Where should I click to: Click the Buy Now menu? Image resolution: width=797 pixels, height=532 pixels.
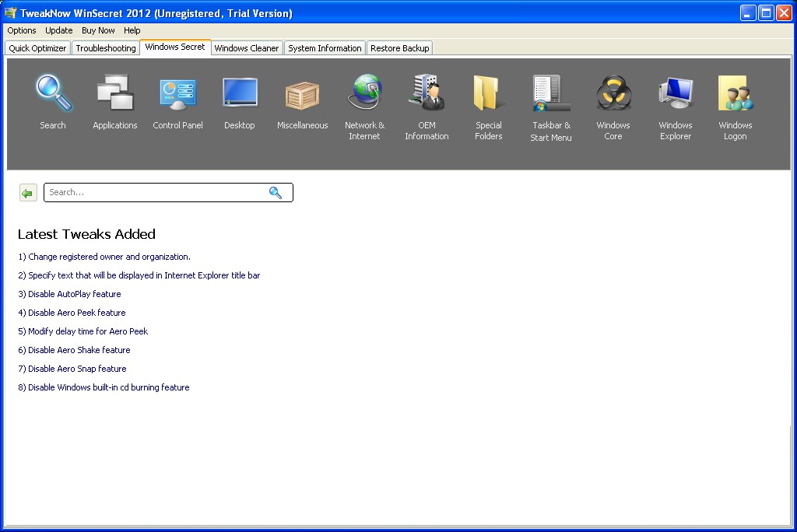click(x=98, y=30)
